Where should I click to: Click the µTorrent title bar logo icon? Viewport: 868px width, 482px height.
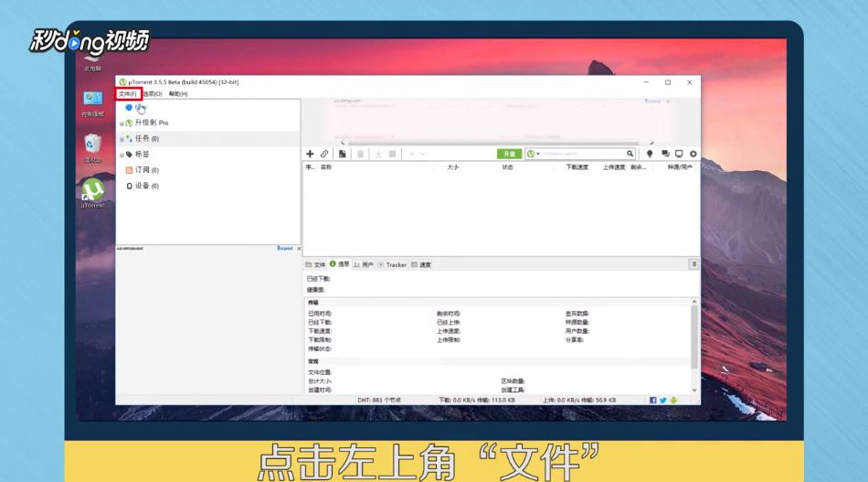tap(123, 82)
